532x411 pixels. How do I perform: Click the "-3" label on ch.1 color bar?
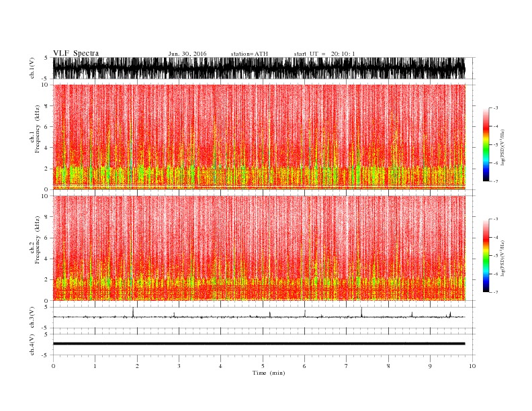(496, 108)
